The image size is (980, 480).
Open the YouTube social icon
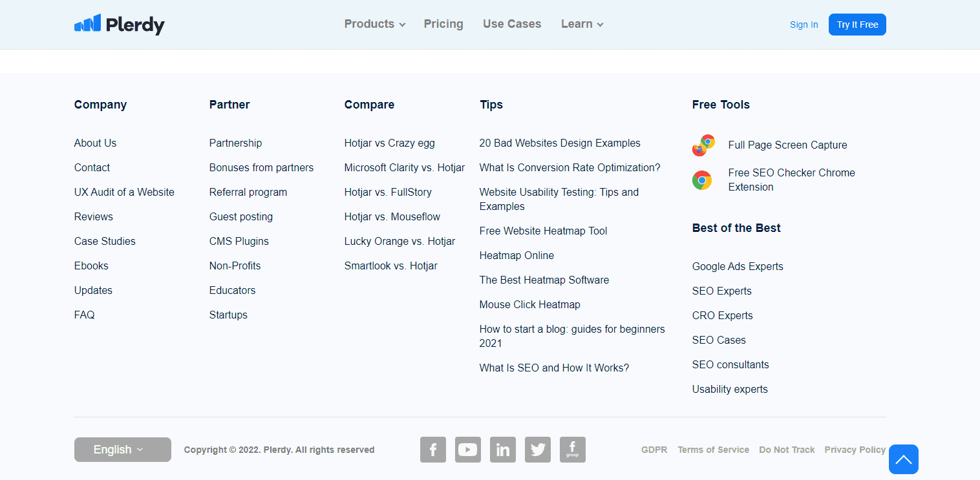tap(467, 450)
